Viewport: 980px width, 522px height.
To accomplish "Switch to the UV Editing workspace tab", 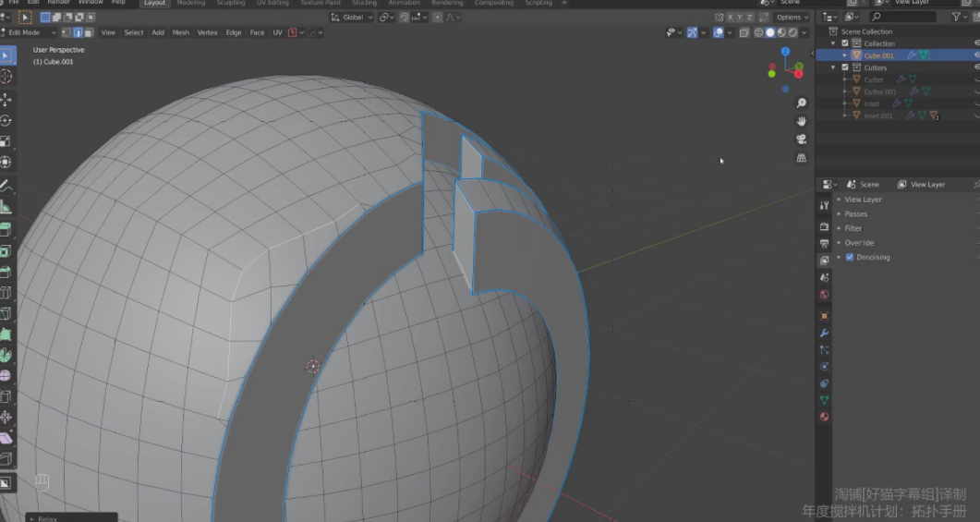I will pyautogui.click(x=272, y=3).
